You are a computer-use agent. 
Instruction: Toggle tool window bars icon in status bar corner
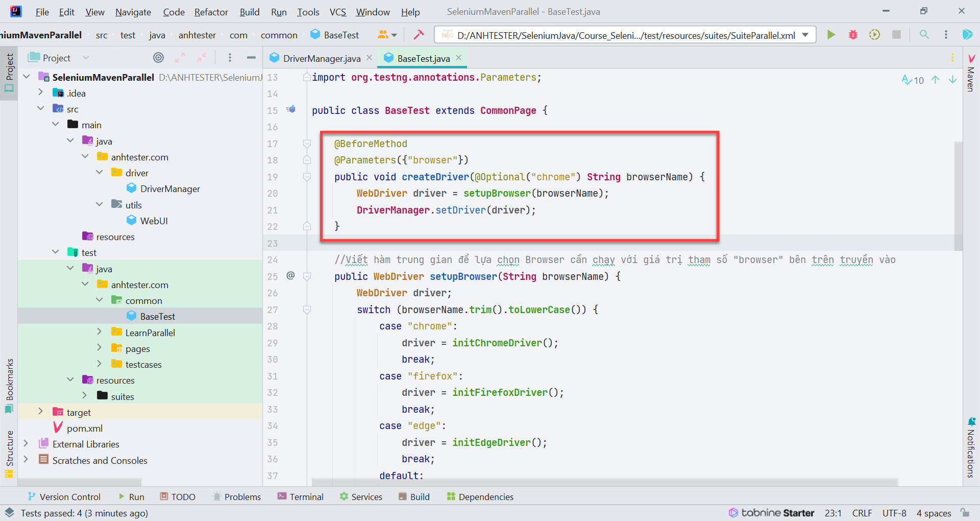[x=9, y=512]
